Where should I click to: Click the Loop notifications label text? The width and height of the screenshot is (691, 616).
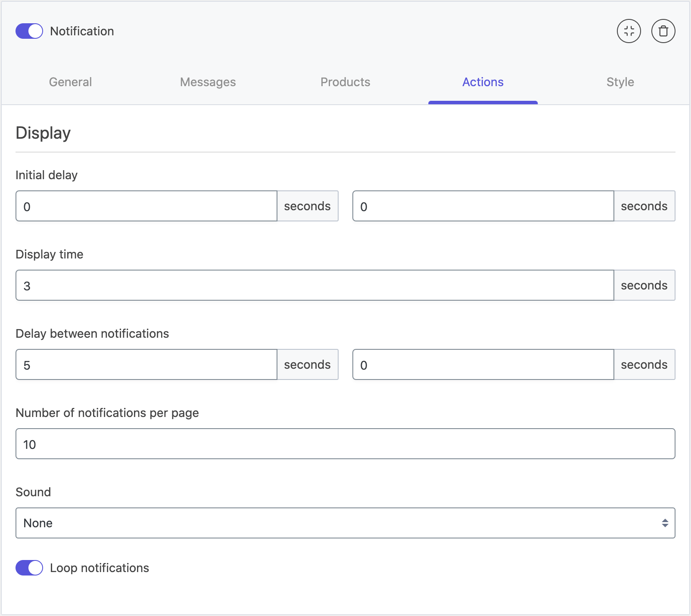tap(100, 568)
